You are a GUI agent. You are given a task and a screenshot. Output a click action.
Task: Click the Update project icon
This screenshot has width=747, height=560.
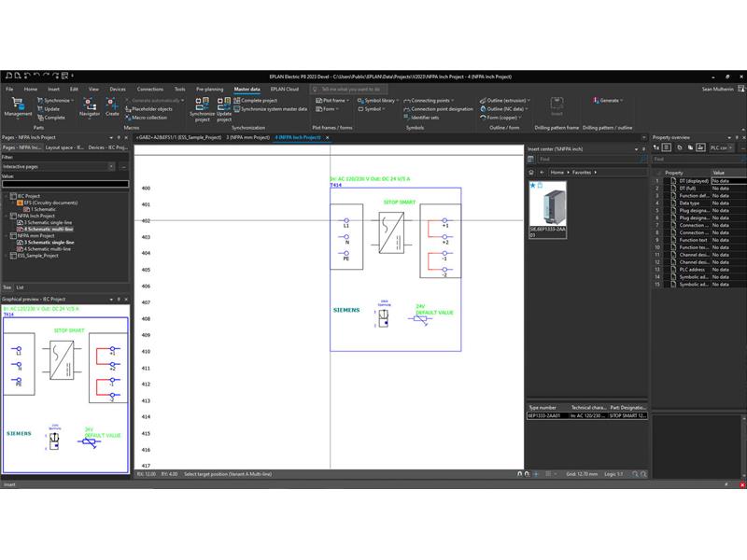pyautogui.click(x=224, y=109)
